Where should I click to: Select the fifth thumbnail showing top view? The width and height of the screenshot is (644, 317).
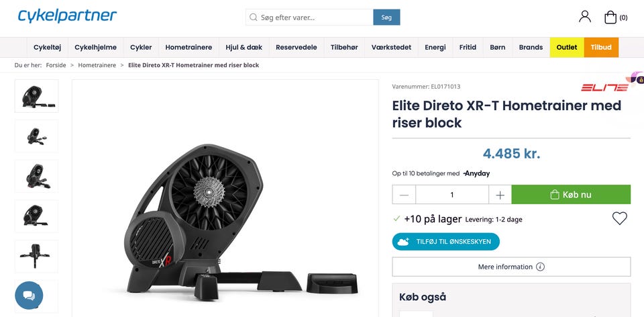[36, 256]
